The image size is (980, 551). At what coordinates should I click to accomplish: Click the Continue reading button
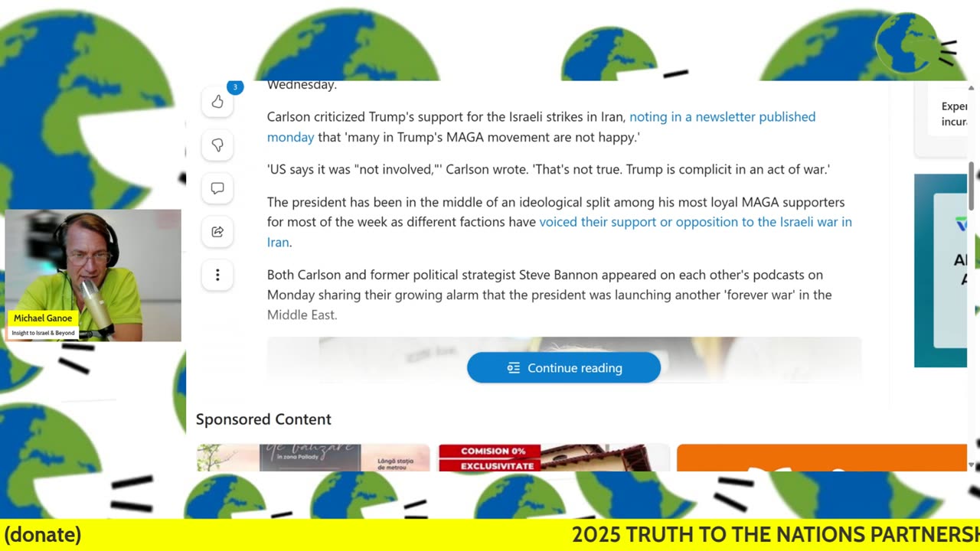coord(563,368)
